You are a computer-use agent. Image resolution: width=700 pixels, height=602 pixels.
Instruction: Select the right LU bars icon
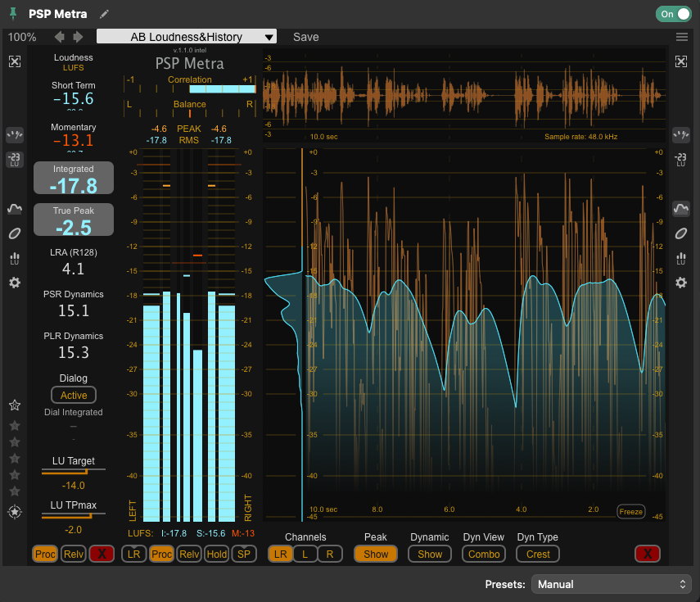[681, 259]
